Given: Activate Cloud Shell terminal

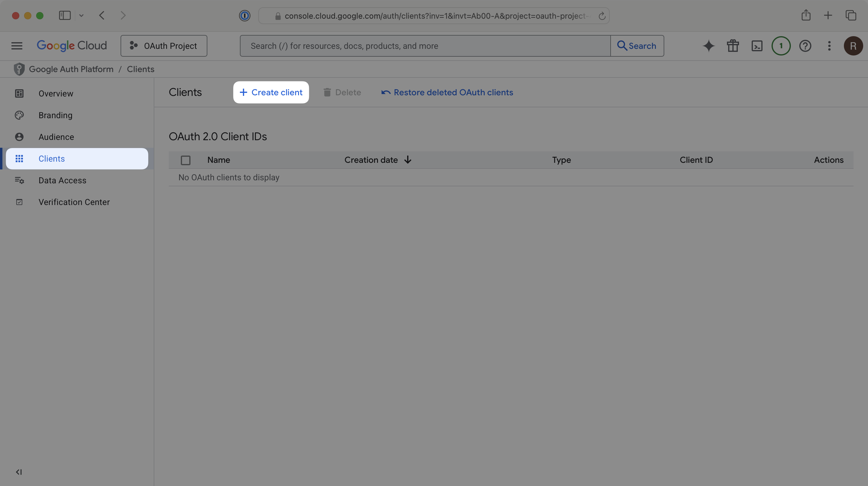Looking at the screenshot, I should tap(757, 46).
